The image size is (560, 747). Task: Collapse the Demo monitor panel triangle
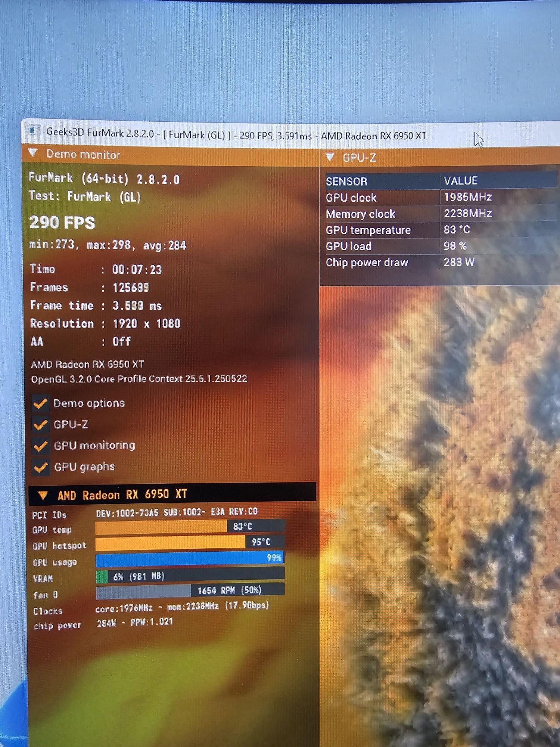tap(33, 153)
